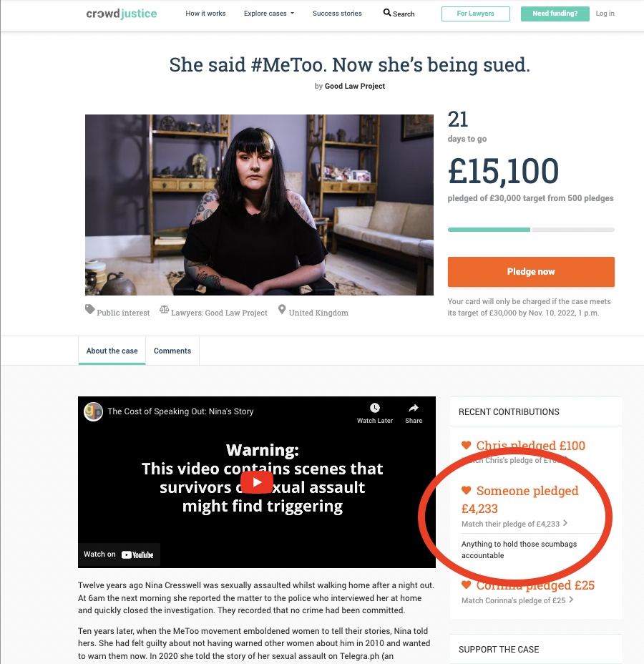
Task: Click the Lawyers scales icon
Action: point(165,310)
